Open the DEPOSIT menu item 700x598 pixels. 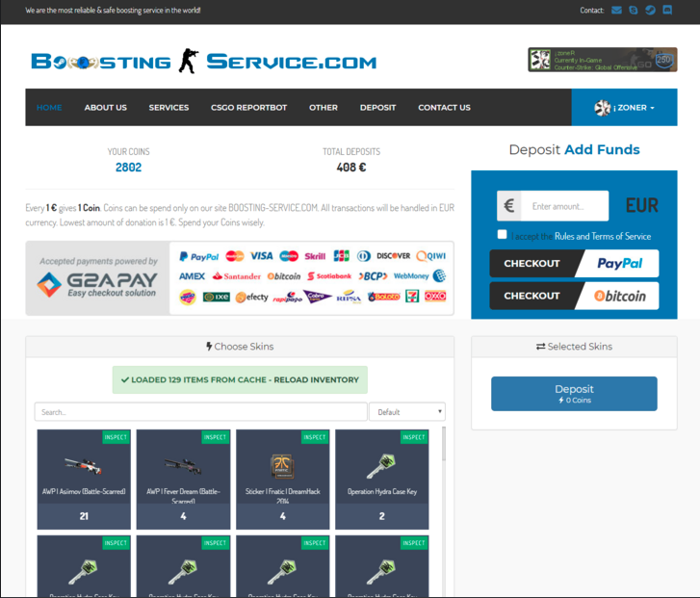coord(377,107)
